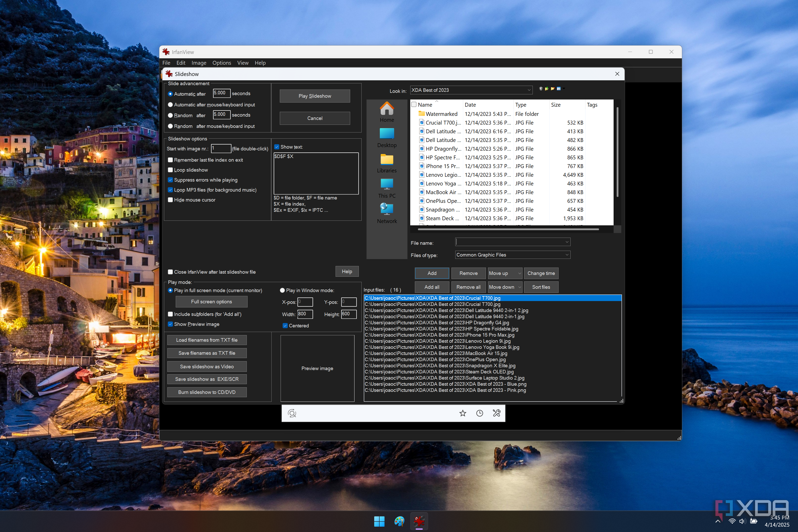Click the Play Slideshow button
The height and width of the screenshot is (532, 798).
[315, 96]
